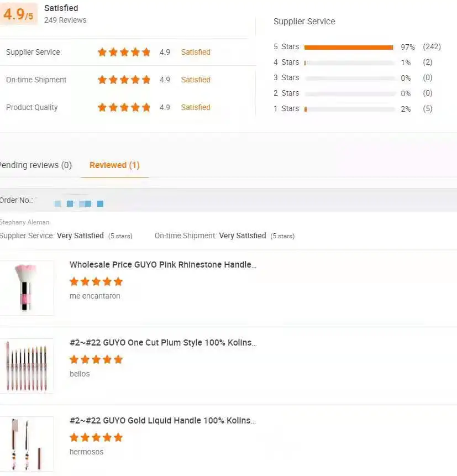Click the On-time Shipment star rating
This screenshot has width=457, height=476.
point(124,80)
